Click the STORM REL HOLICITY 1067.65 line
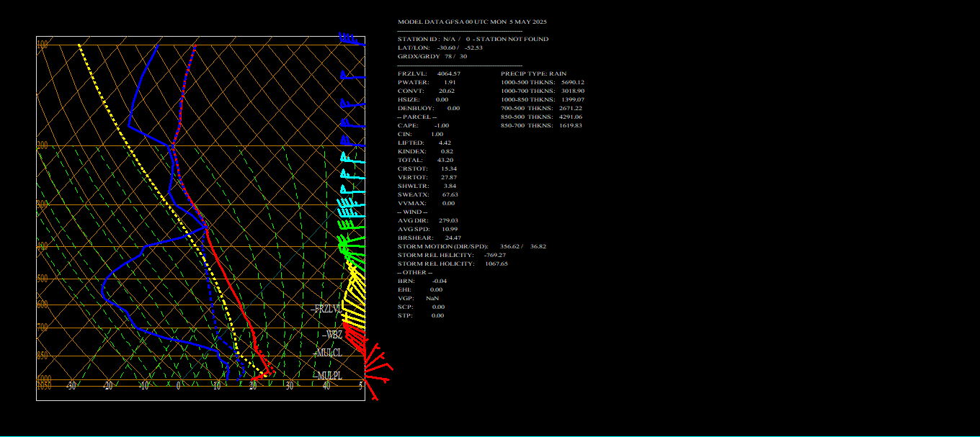 (453, 263)
